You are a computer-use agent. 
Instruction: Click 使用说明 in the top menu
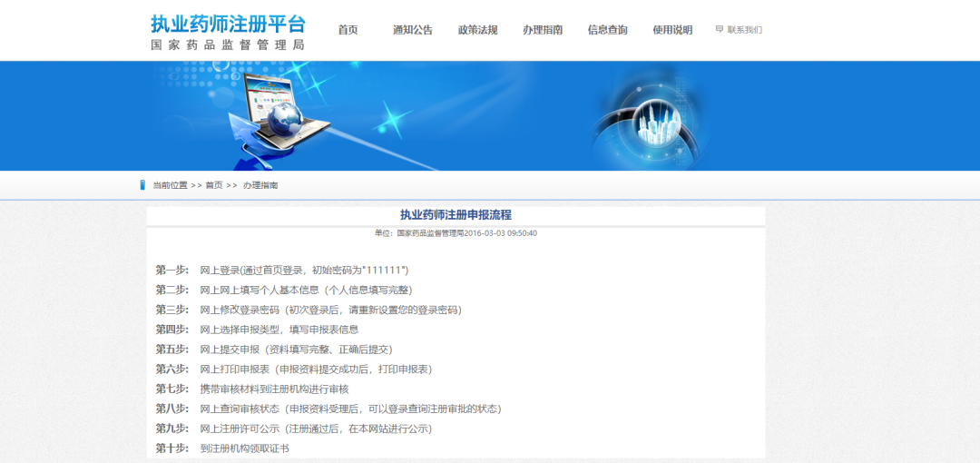[672, 30]
